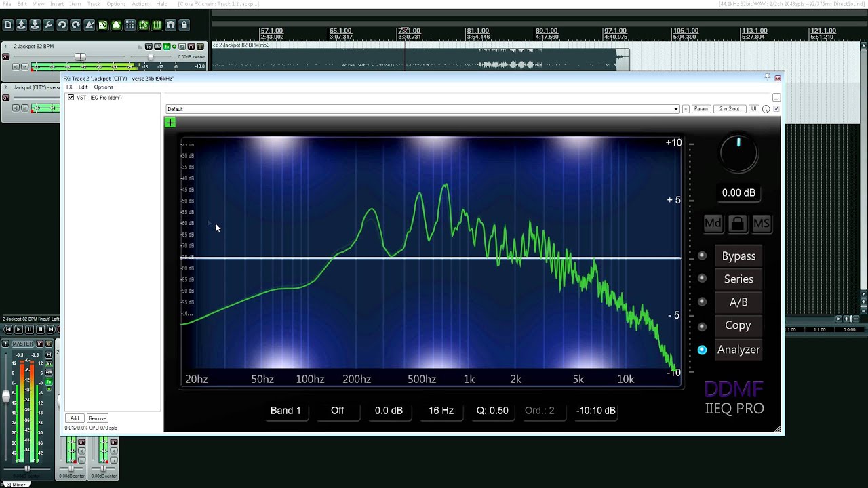Viewport: 868px width, 488px height.
Task: Toggle the snap magnet toolbar icon
Action: coord(171,25)
